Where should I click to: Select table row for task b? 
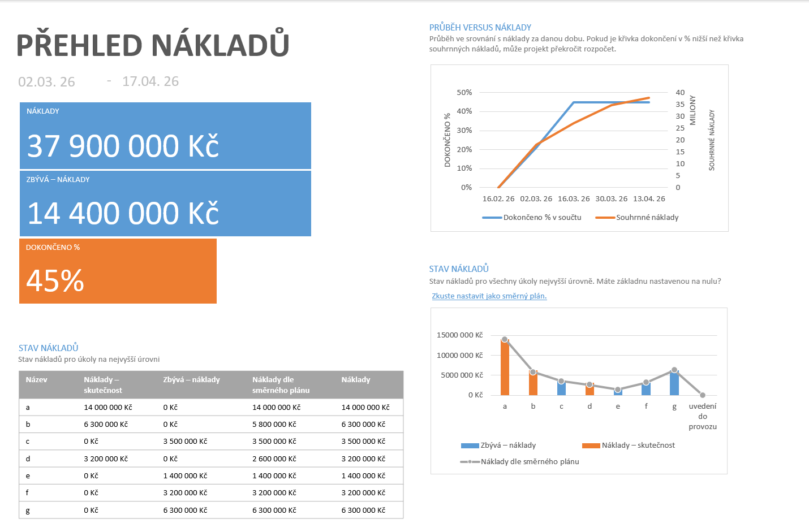coord(211,424)
